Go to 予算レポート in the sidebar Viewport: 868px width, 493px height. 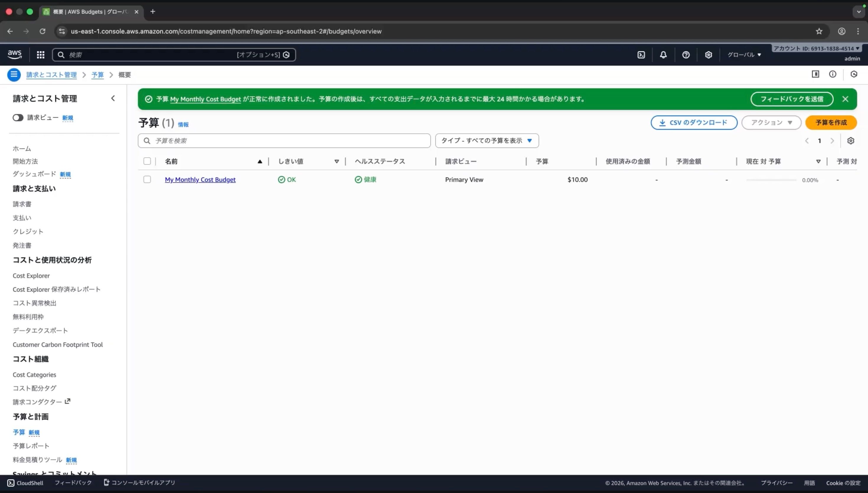(x=31, y=446)
